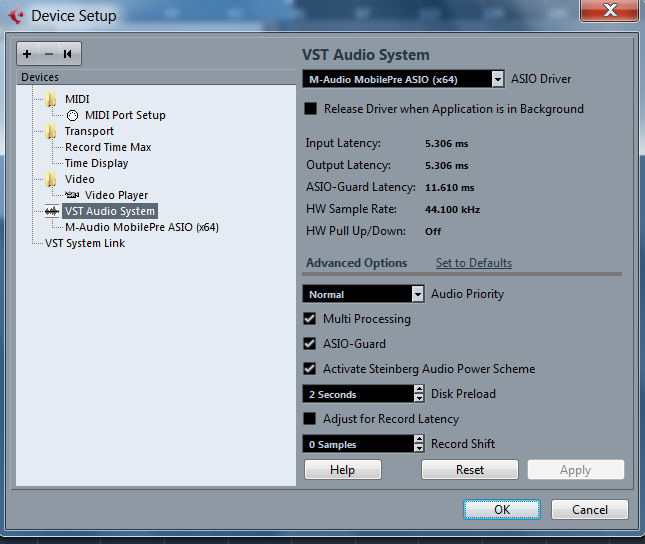Viewport: 645px width, 544px height.
Task: Click the Cubase logo in title bar
Action: coord(16,16)
